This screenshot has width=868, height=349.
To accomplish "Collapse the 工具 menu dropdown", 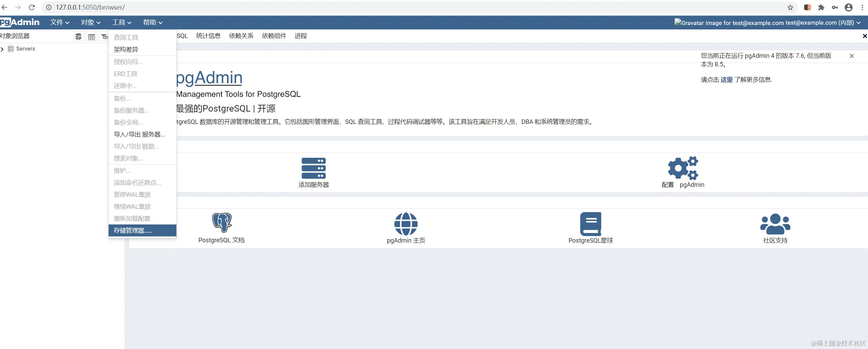I will tap(122, 22).
